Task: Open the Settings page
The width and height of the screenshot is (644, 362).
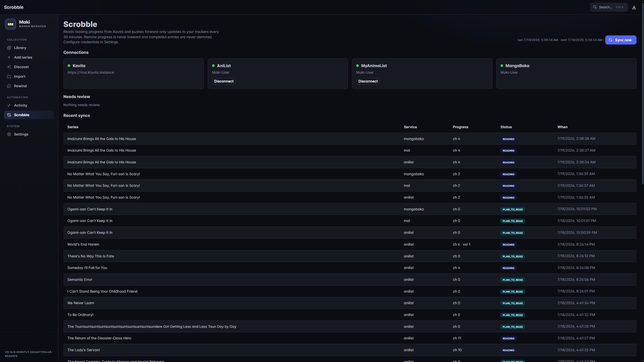Action: click(x=29, y=134)
